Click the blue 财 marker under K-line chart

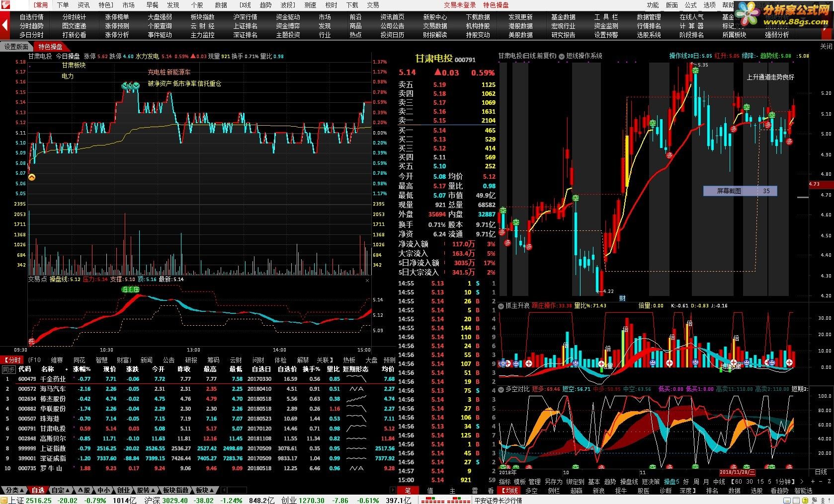pyautogui.click(x=622, y=298)
